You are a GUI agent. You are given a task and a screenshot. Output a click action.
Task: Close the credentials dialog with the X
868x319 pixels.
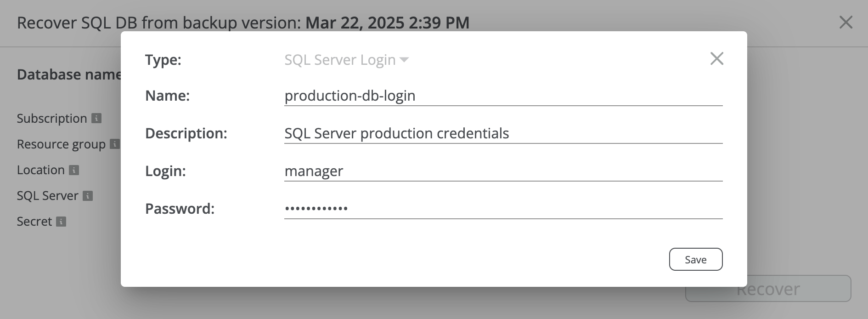[716, 59]
